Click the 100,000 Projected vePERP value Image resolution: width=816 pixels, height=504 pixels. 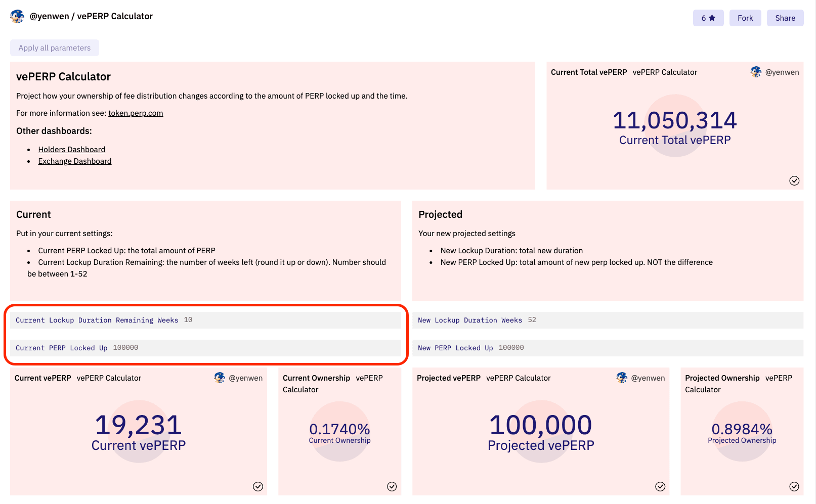(x=541, y=425)
